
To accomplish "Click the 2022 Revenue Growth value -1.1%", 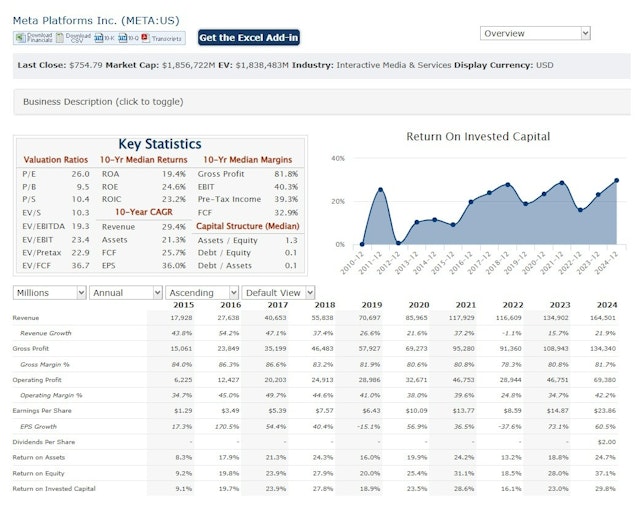I will pyautogui.click(x=512, y=333).
